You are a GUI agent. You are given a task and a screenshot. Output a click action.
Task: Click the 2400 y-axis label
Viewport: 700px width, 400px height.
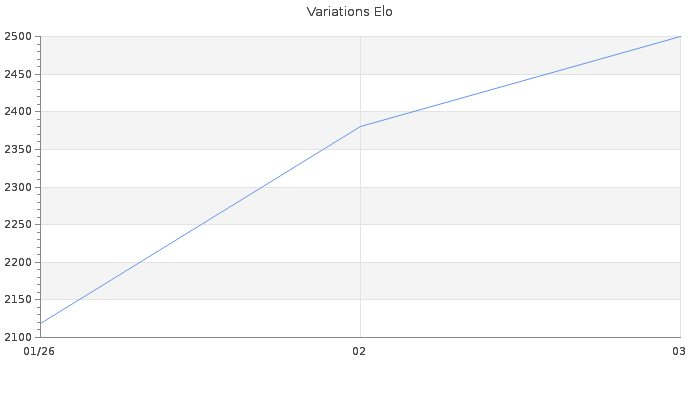click(17, 112)
